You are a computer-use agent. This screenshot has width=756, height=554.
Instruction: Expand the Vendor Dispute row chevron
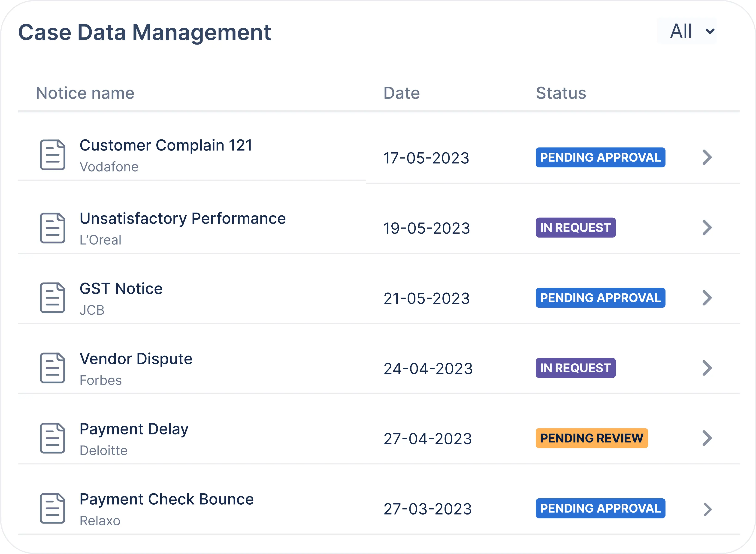(x=707, y=368)
